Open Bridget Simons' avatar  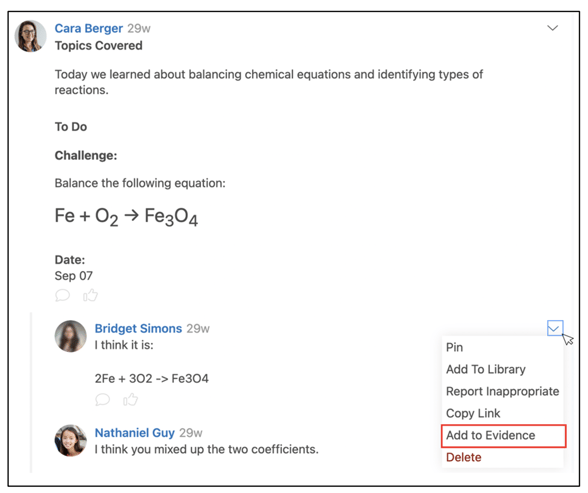(x=70, y=336)
